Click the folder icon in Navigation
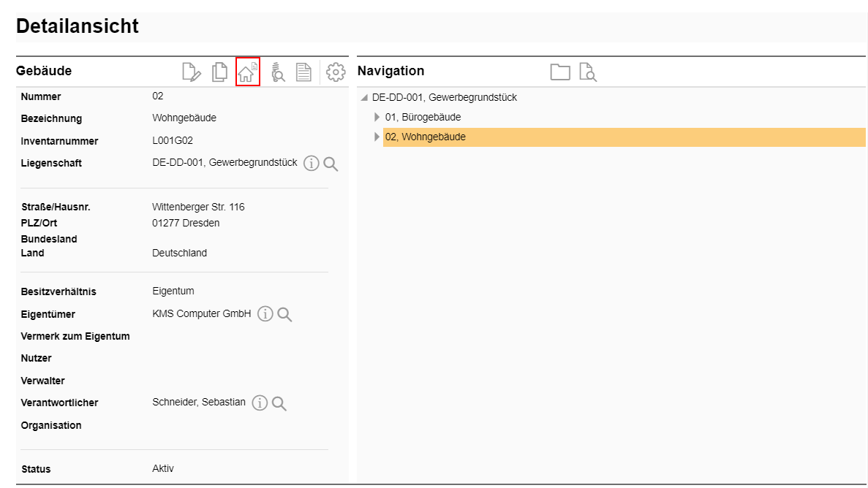 560,72
